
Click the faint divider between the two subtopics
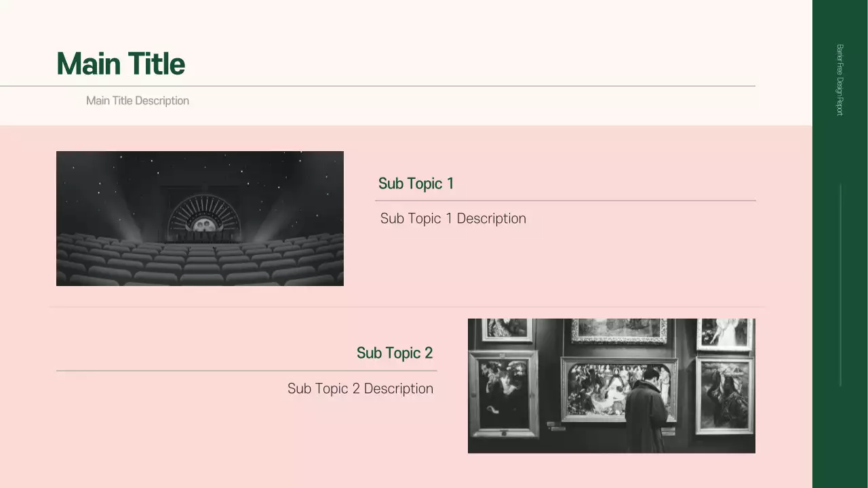pos(407,307)
